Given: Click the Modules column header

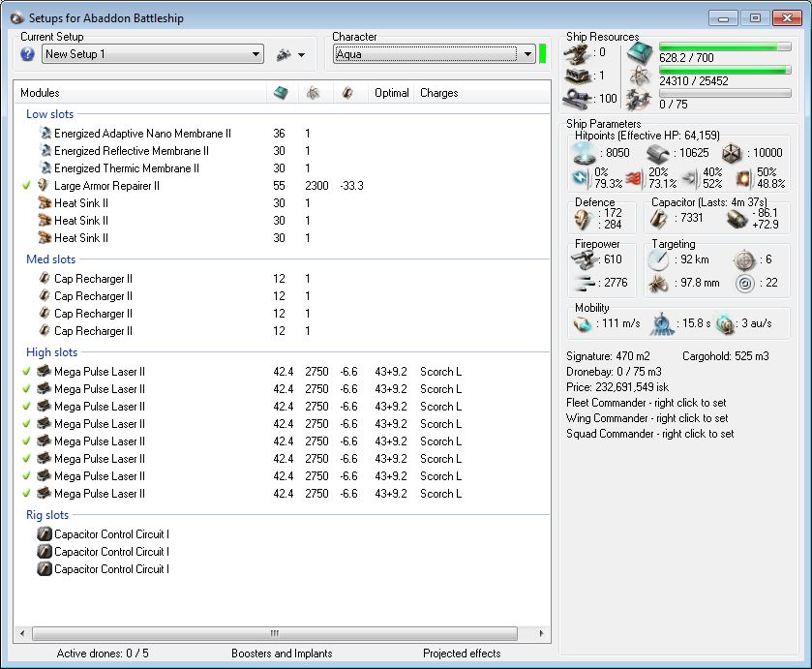Looking at the screenshot, I should 139,93.
